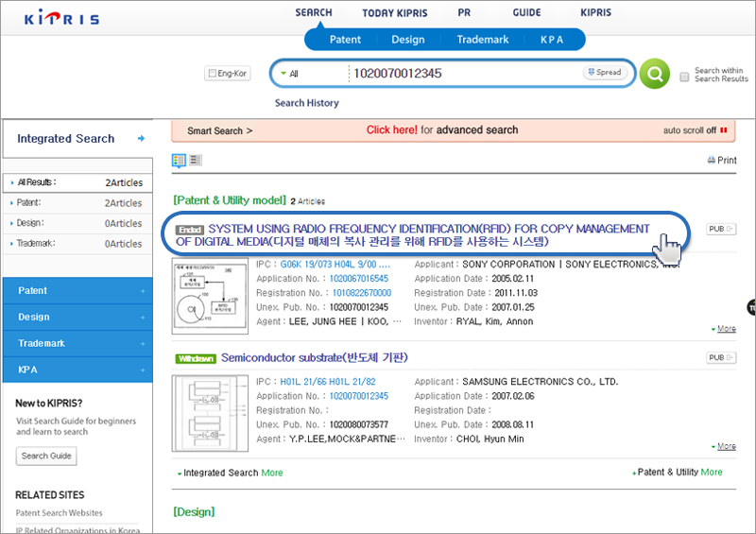The height and width of the screenshot is (534, 756).
Task: Click the green search magnifier button
Action: click(x=654, y=74)
